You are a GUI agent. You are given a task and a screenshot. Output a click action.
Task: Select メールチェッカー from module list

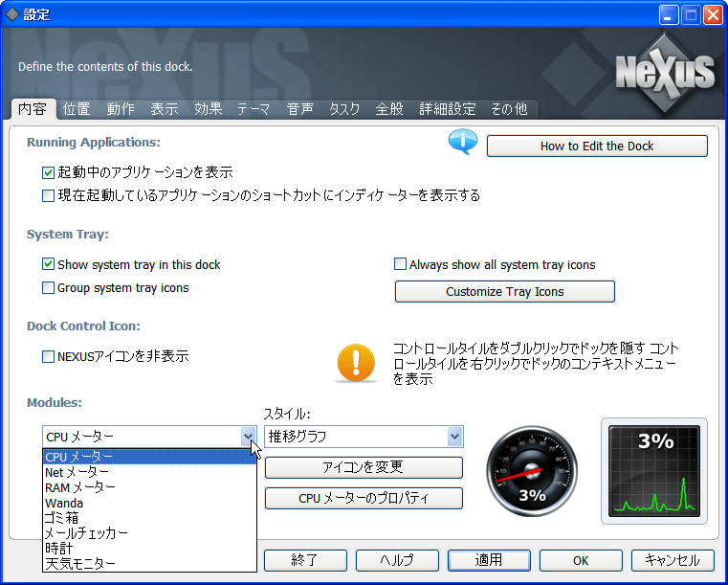[149, 533]
